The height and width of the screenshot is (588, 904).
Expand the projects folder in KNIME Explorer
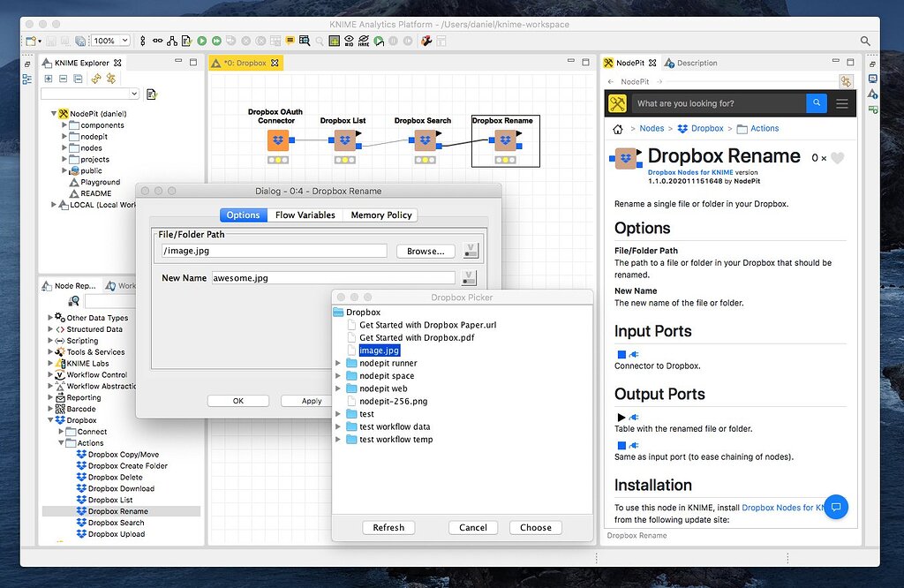pos(64,159)
